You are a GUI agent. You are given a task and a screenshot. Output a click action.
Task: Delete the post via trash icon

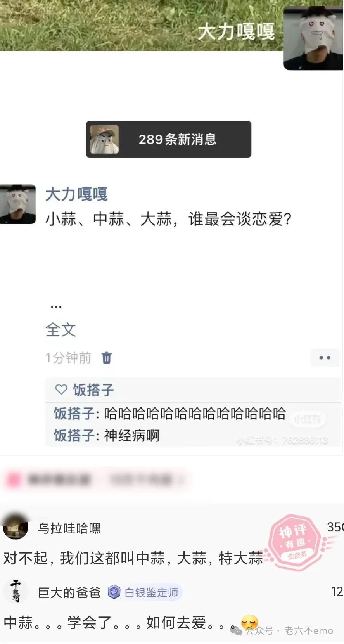[107, 357]
